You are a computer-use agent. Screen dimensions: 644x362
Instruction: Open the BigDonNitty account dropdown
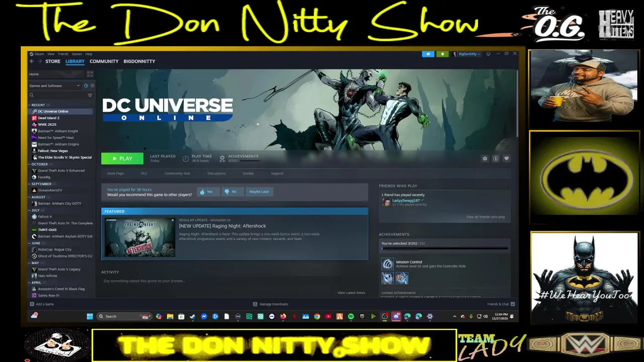pyautogui.click(x=466, y=54)
